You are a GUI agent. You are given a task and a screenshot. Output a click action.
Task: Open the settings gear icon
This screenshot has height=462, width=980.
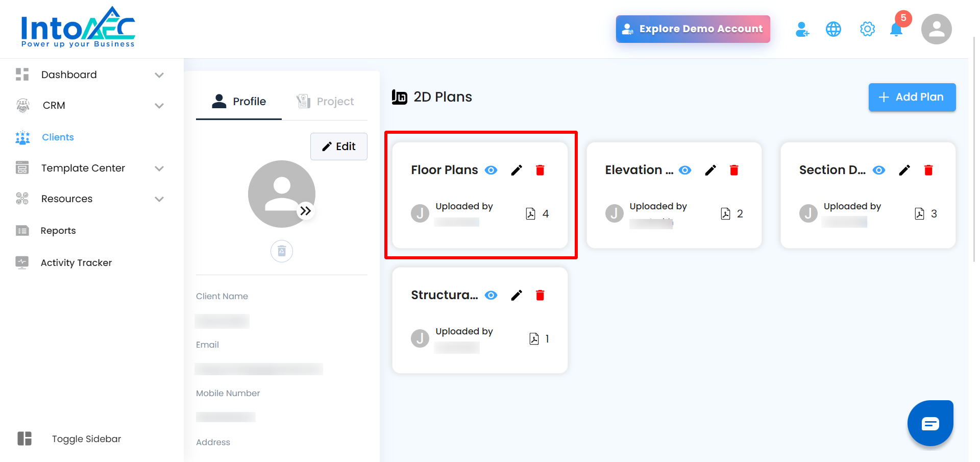(867, 29)
